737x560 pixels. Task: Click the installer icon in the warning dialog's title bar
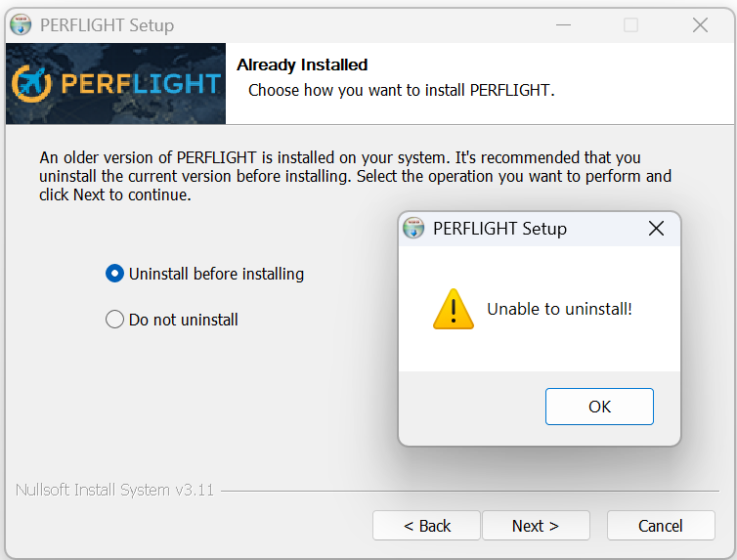pos(413,229)
